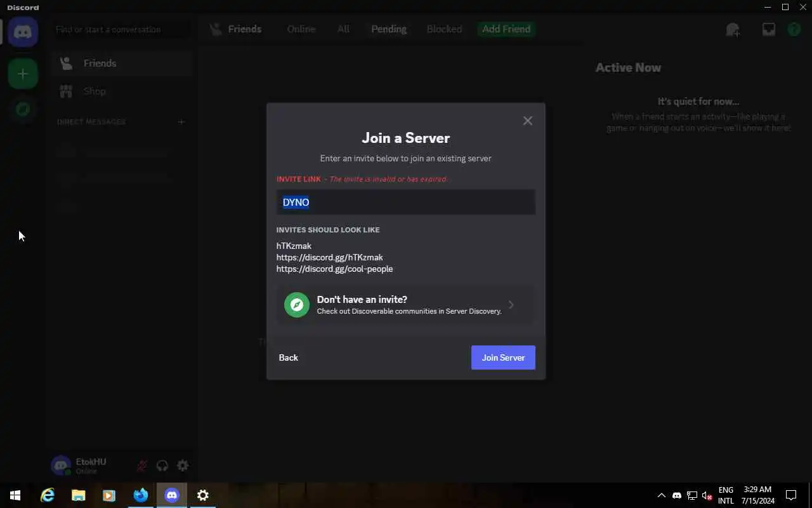
Task: Open File Explorer from the taskbar
Action: pyautogui.click(x=78, y=495)
